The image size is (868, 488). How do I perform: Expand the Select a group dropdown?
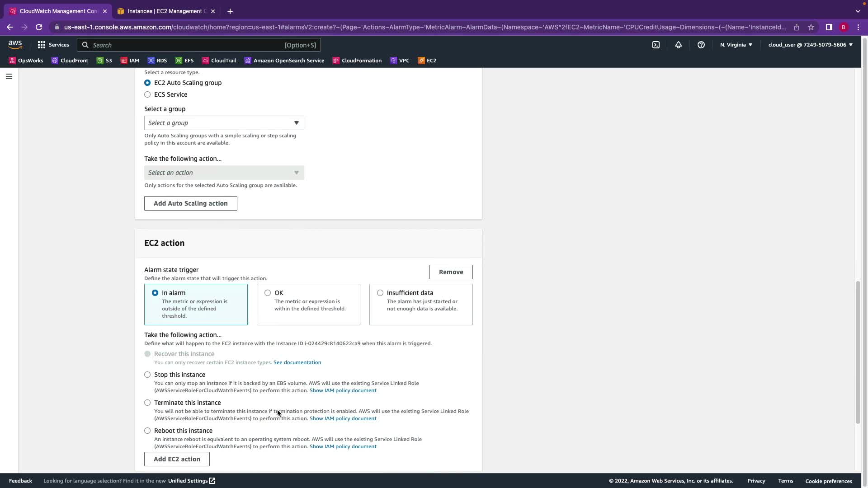coord(224,123)
